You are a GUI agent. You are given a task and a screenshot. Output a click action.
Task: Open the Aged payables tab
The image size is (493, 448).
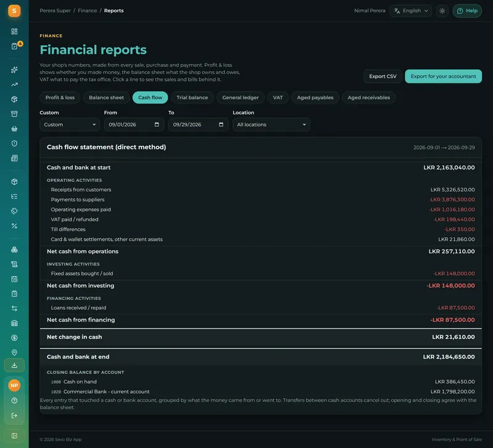coord(315,97)
